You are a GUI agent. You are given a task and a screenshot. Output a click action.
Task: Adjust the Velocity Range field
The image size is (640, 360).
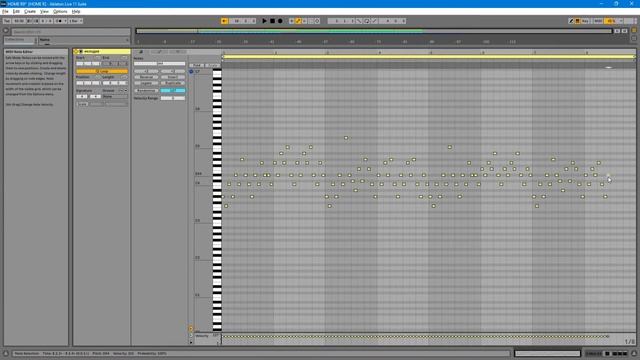pos(173,98)
